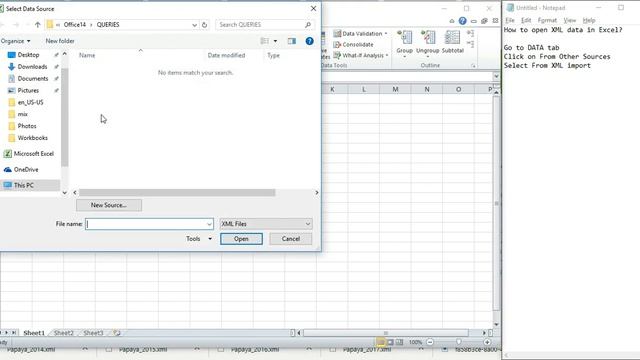
Task: Click the search magnifier in dialog
Action: (308, 24)
